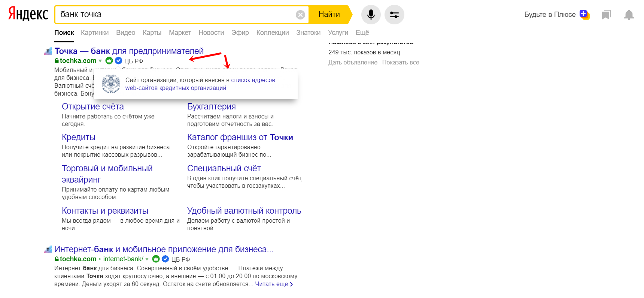Open search settings sliders icon
Viewport: 644px width, 298px height.
click(x=394, y=15)
